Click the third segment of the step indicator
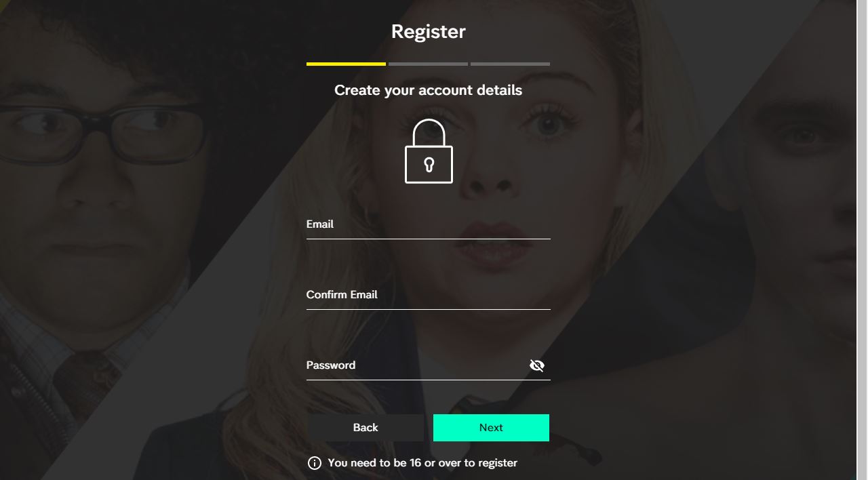Screen dimensions: 868x480 click(511, 64)
